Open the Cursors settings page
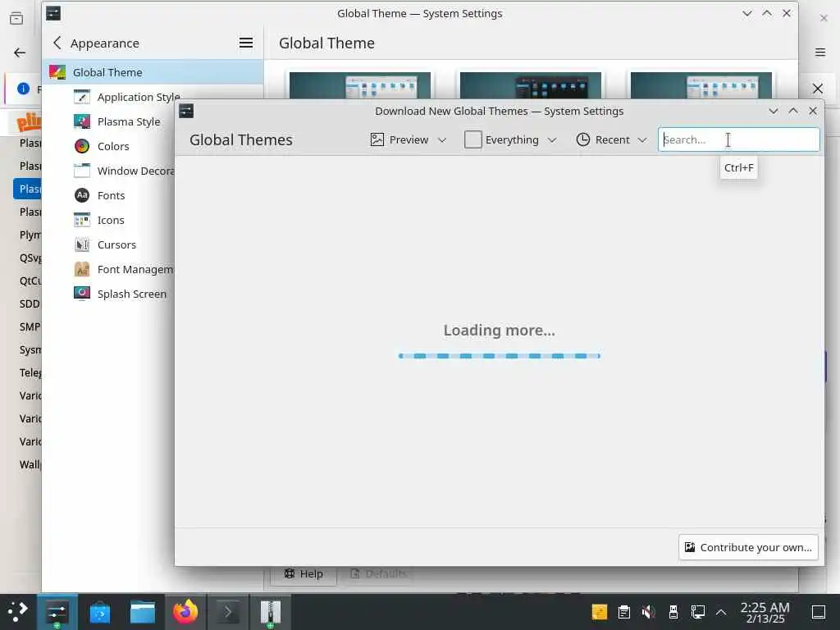The width and height of the screenshot is (840, 630). [116, 244]
